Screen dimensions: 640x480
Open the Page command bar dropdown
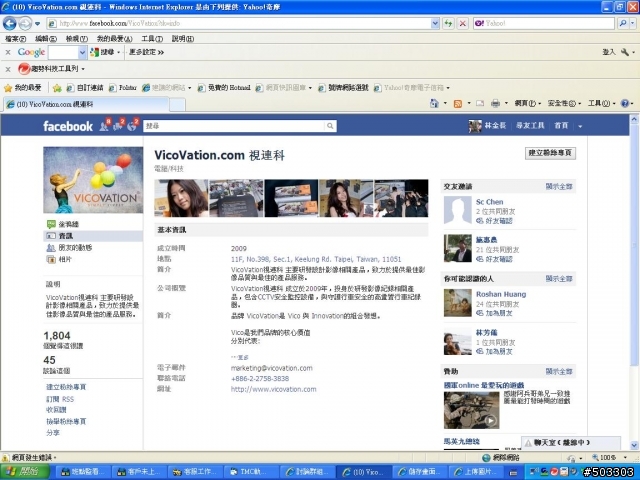point(527,103)
